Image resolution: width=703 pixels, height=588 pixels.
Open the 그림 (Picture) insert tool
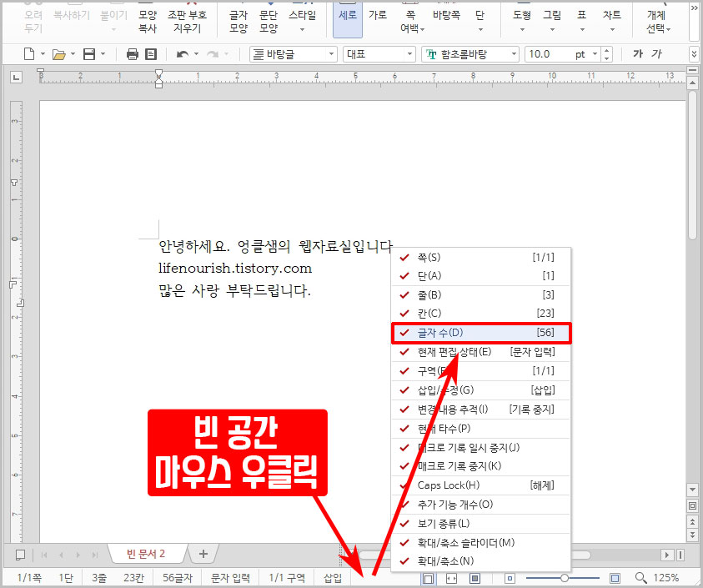(x=551, y=17)
